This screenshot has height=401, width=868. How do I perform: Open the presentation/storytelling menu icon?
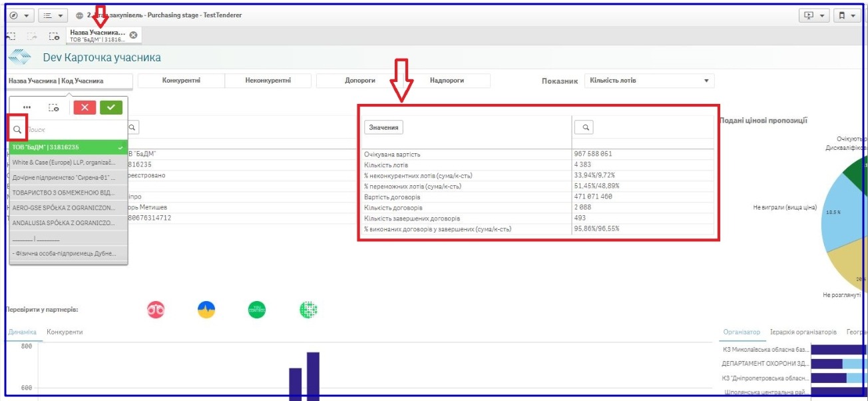[x=814, y=15]
